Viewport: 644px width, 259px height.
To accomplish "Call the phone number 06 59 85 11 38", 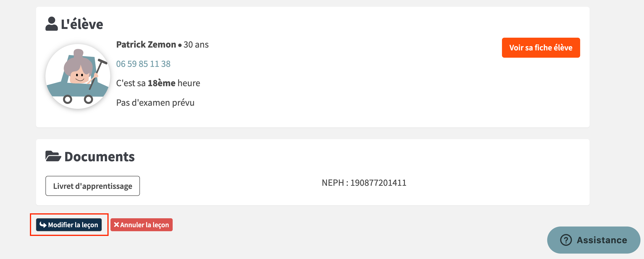I will tap(143, 64).
